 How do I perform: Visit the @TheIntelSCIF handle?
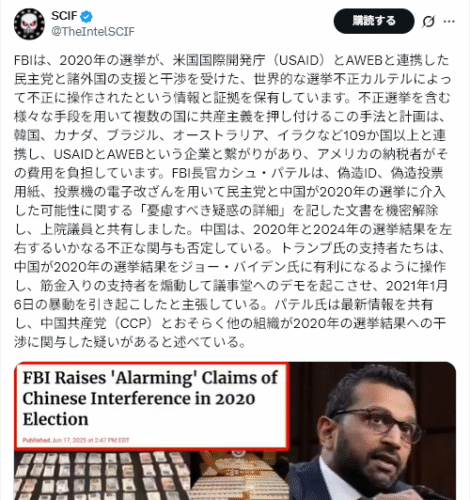pyautogui.click(x=93, y=31)
